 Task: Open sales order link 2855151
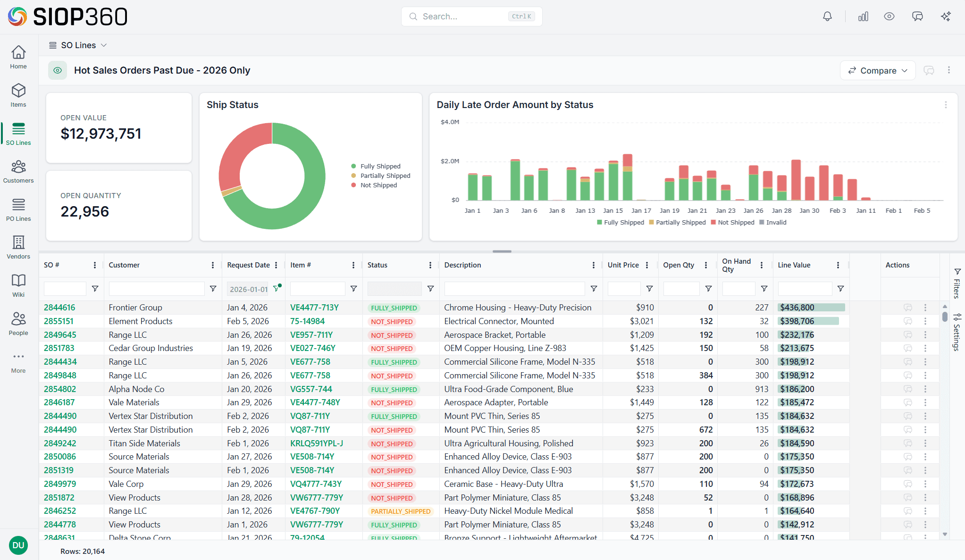(x=59, y=321)
